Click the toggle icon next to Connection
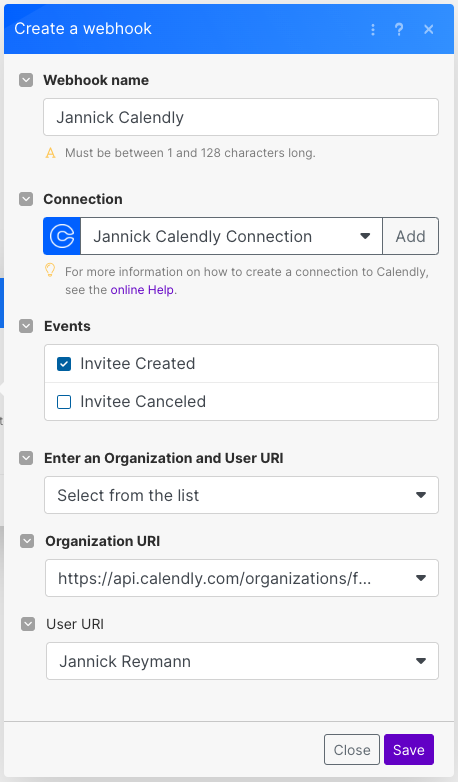Screen dimensions: 458x782 pyautogui.click(x=26, y=199)
